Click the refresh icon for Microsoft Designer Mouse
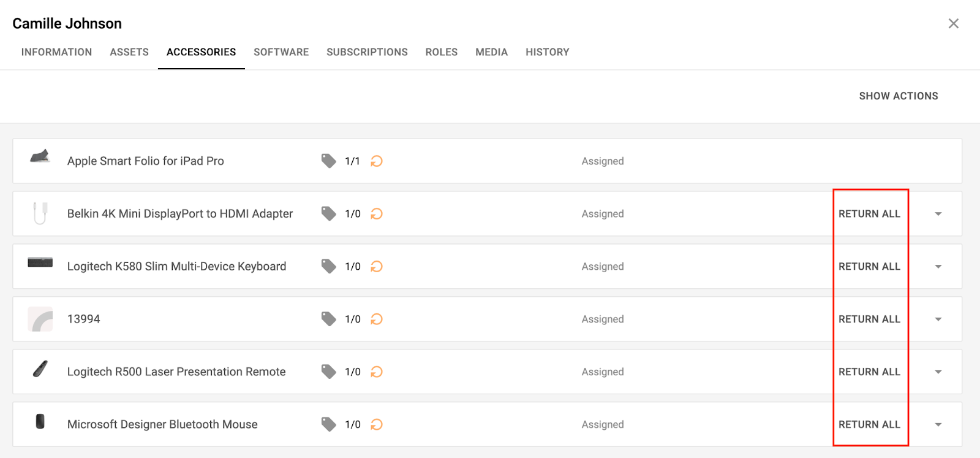The height and width of the screenshot is (458, 980). point(377,425)
